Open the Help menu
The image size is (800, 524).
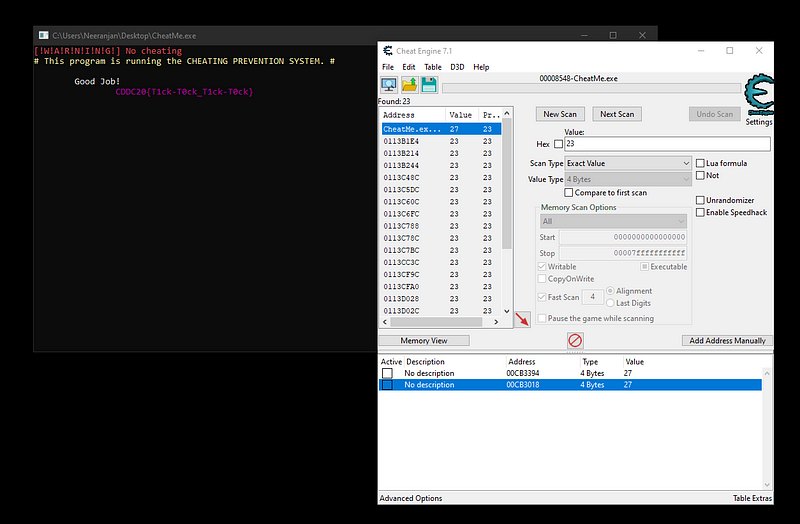pos(481,67)
